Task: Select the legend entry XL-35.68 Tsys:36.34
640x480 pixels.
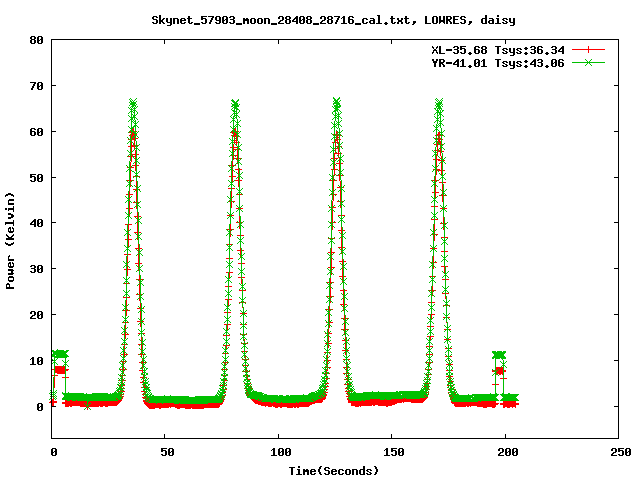Action: (498, 50)
